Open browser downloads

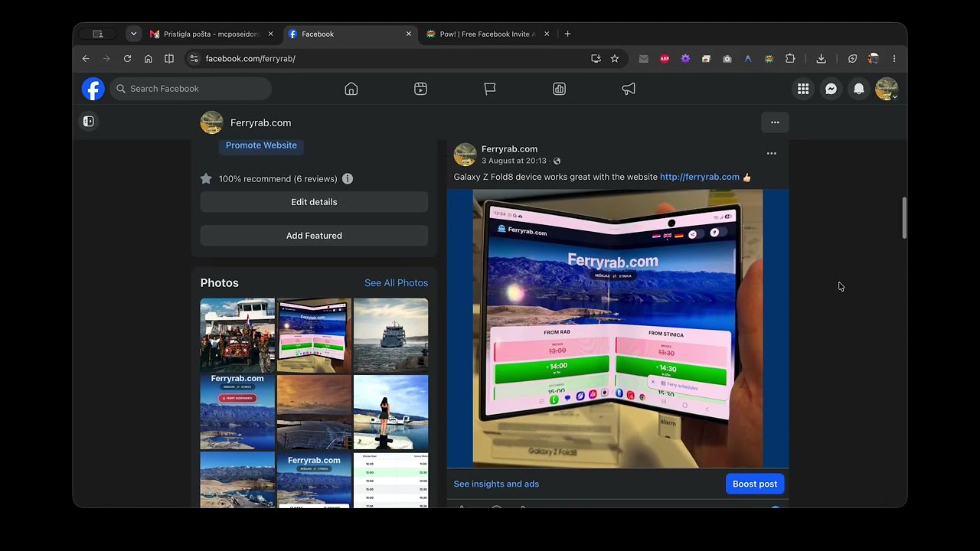(x=821, y=58)
